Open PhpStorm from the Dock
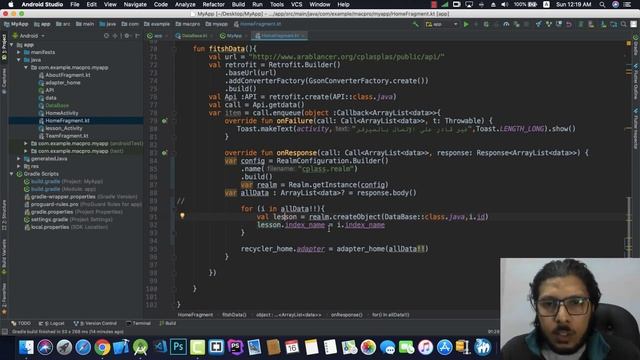The width and height of the screenshot is (640, 360). pos(236,347)
